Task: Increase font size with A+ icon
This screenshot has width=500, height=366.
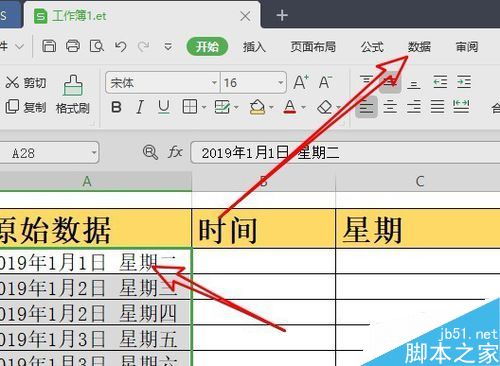Action: (x=301, y=82)
